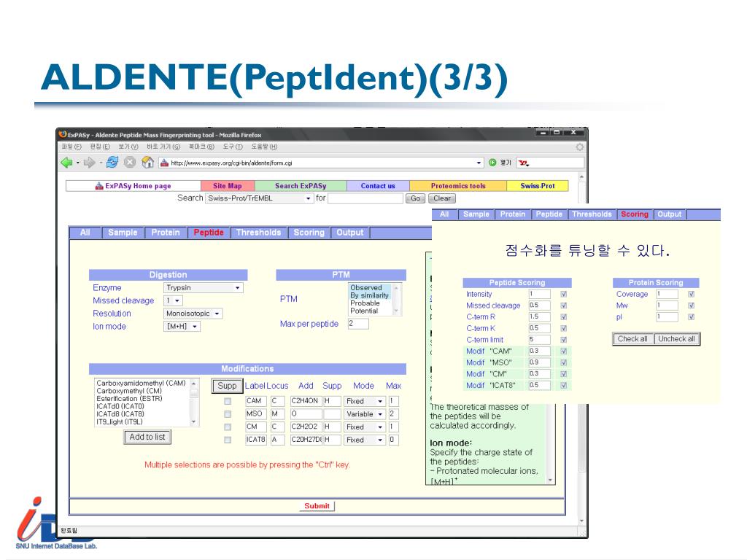Click the search text field after 'for'
The height and width of the screenshot is (560, 747).
(365, 198)
